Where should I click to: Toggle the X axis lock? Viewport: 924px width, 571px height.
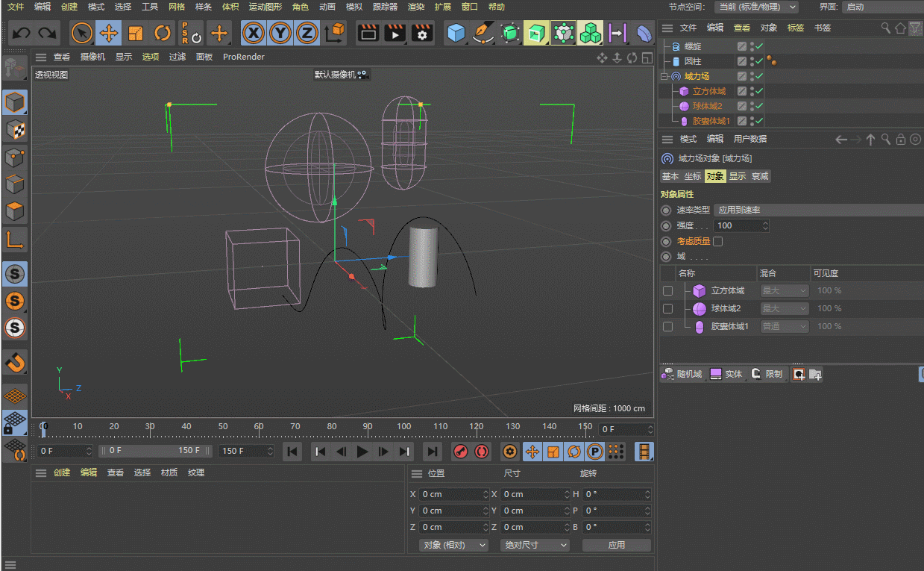click(x=254, y=33)
